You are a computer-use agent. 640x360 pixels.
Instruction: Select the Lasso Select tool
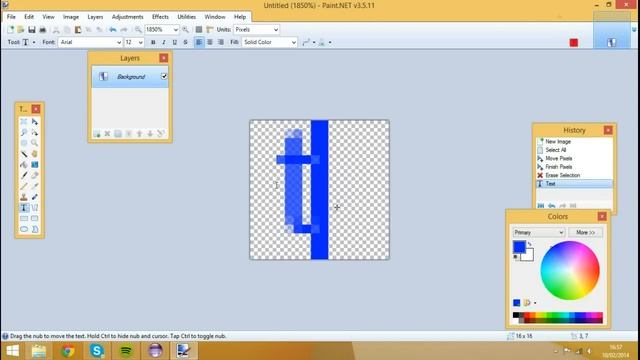[24, 132]
